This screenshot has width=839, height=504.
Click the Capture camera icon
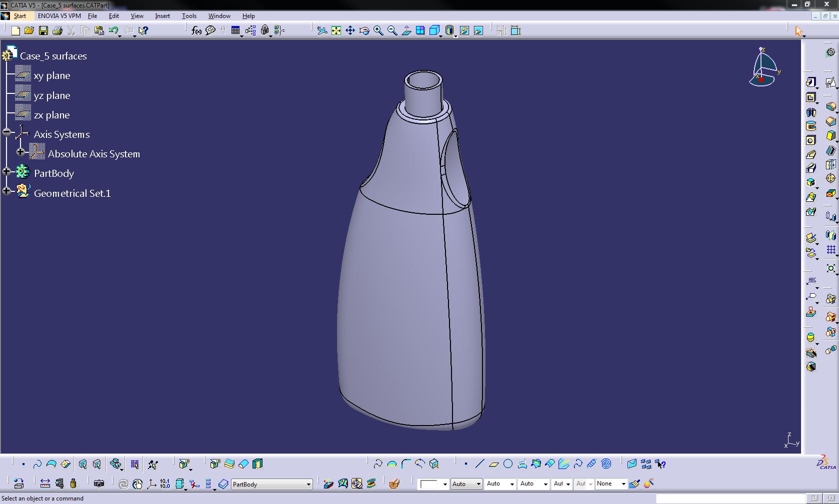click(99, 484)
